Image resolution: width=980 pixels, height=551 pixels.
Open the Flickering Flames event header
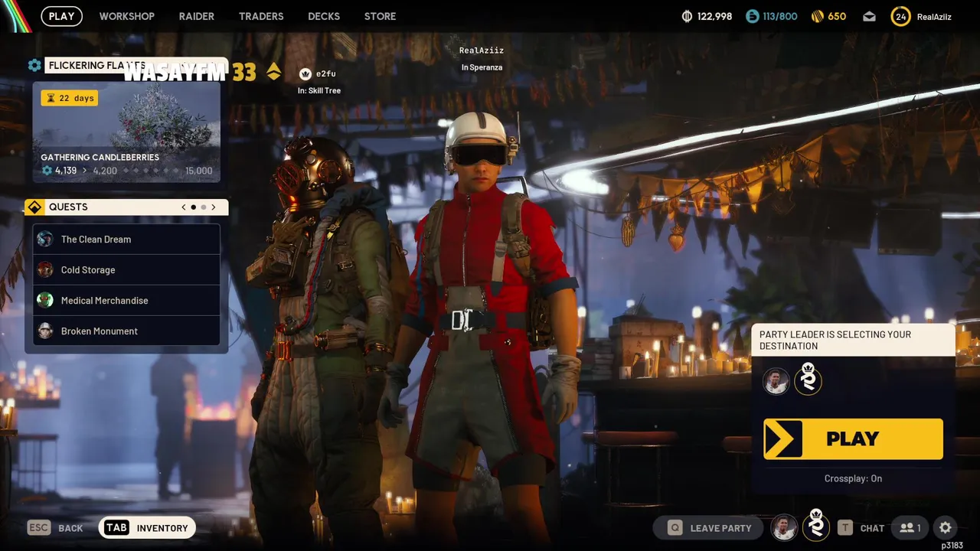[x=136, y=66]
